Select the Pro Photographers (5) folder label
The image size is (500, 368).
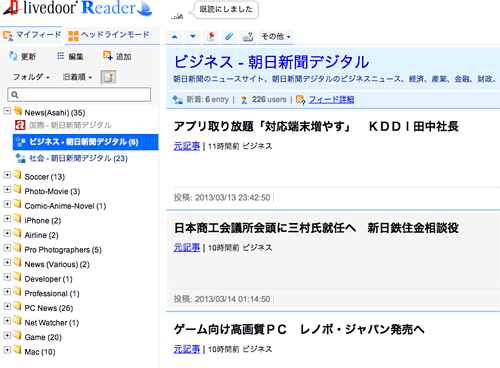pos(63,250)
